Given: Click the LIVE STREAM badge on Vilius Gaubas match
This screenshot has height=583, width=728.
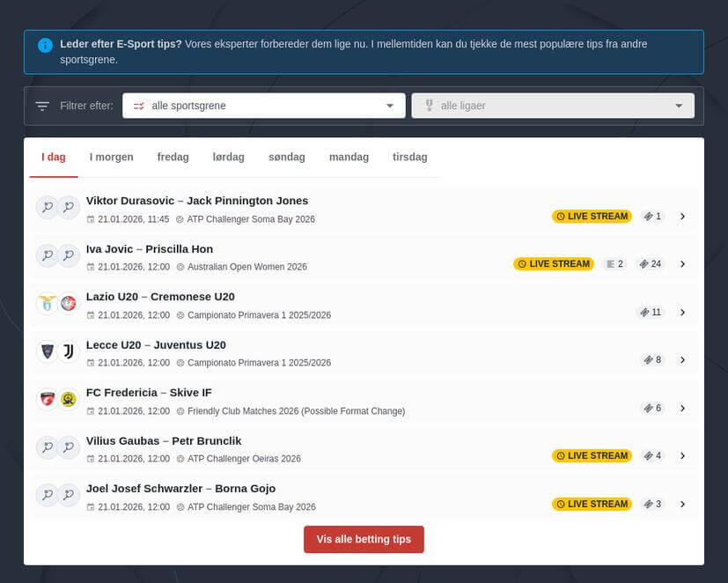Looking at the screenshot, I should (592, 455).
